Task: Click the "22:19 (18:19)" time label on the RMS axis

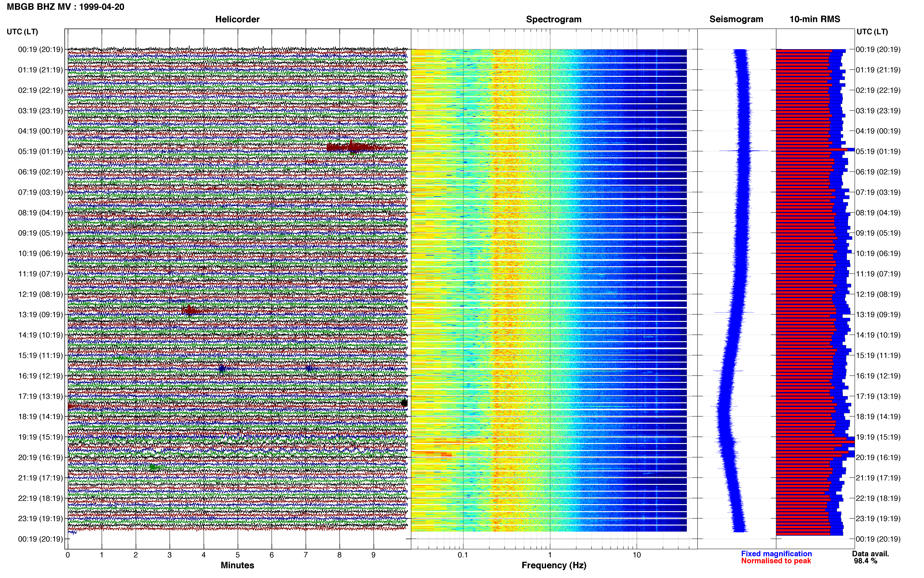Action: [878, 498]
